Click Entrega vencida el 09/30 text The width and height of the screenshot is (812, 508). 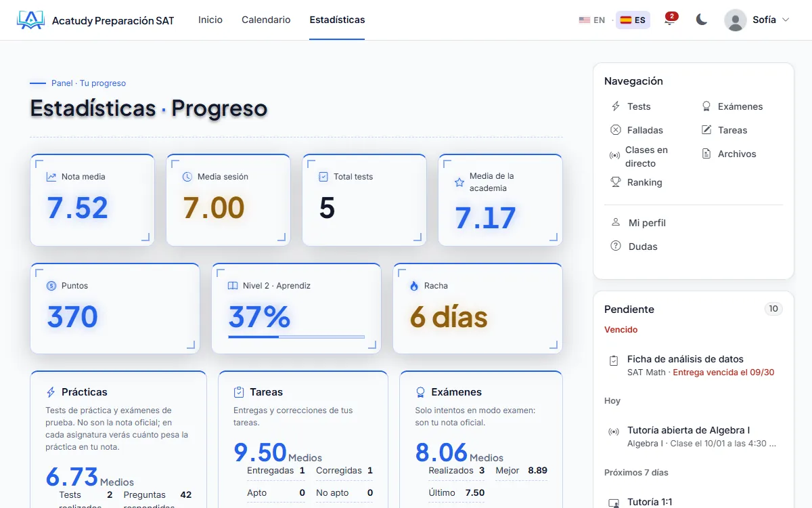[723, 373]
